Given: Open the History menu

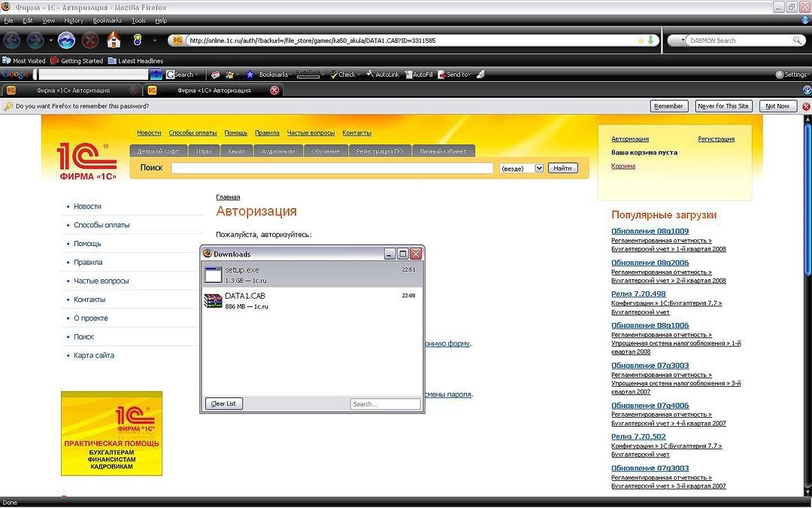Looking at the screenshot, I should [74, 20].
